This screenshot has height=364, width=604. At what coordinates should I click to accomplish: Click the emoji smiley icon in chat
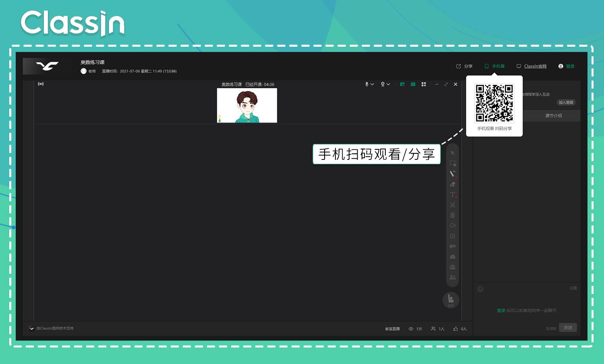(480, 289)
